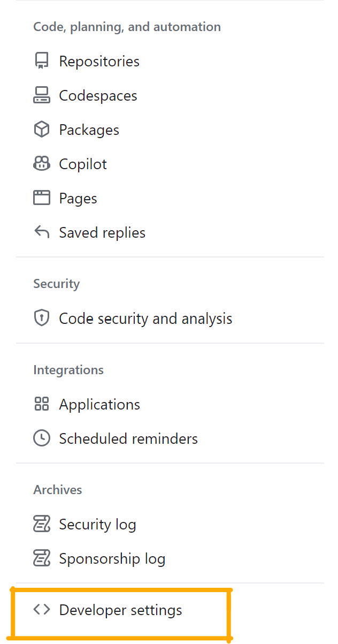Open Developer settings link
Viewport: 338px width, 644px height.
pyautogui.click(x=121, y=610)
